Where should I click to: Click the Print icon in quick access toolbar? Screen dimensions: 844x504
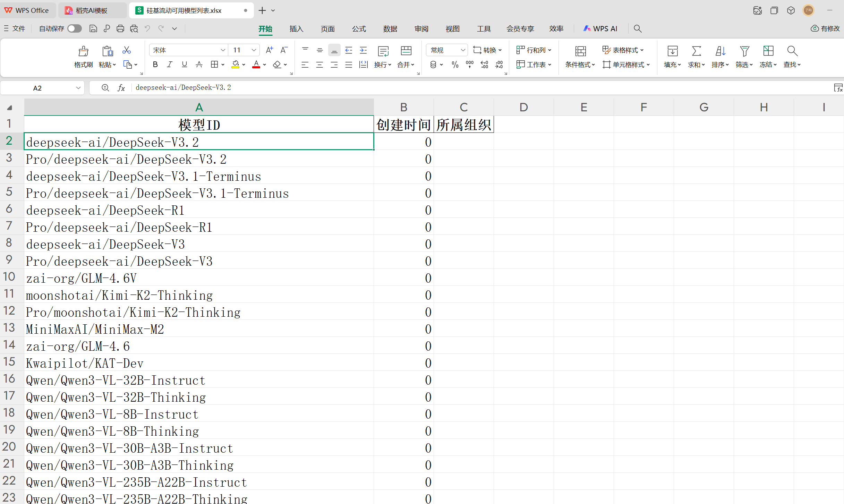click(120, 29)
